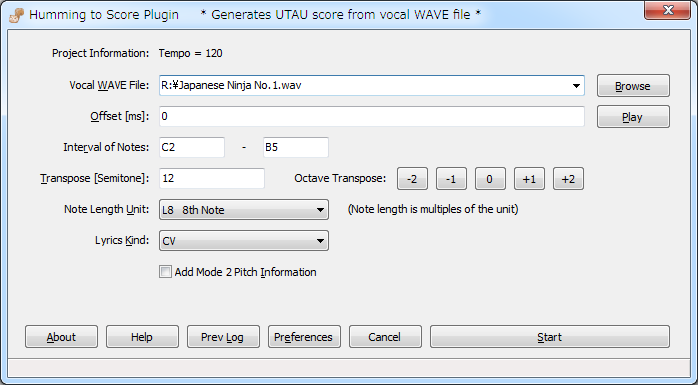Click the 'Tempo = 120' text
The image size is (698, 385).
191,53
